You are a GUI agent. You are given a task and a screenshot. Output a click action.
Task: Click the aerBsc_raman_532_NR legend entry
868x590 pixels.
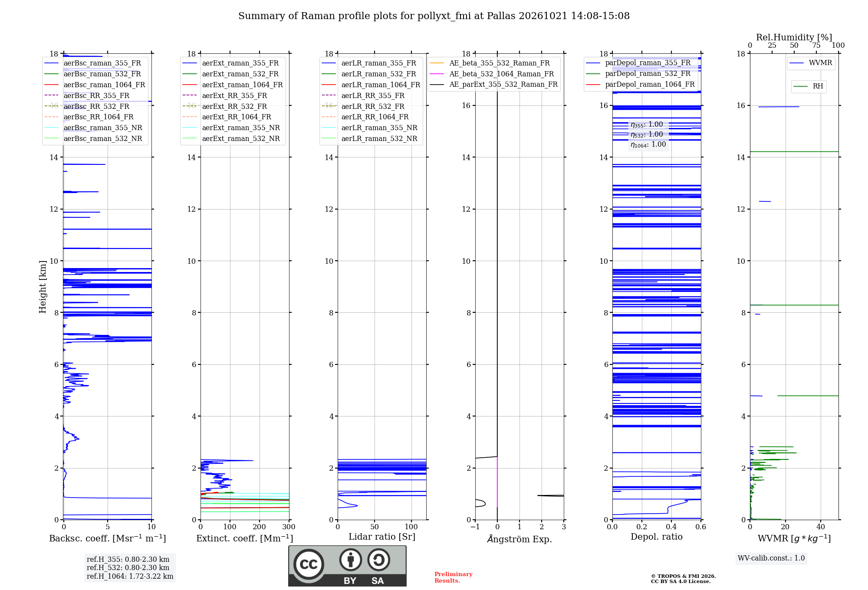coord(93,138)
